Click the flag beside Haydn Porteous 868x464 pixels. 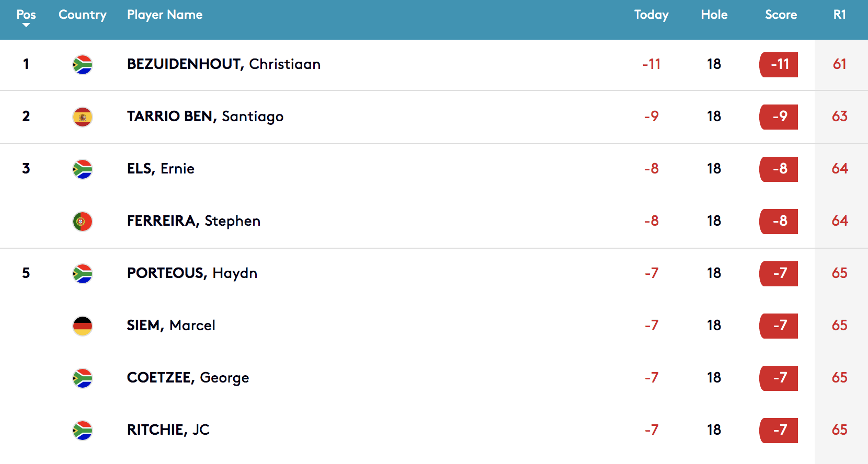[x=83, y=274]
